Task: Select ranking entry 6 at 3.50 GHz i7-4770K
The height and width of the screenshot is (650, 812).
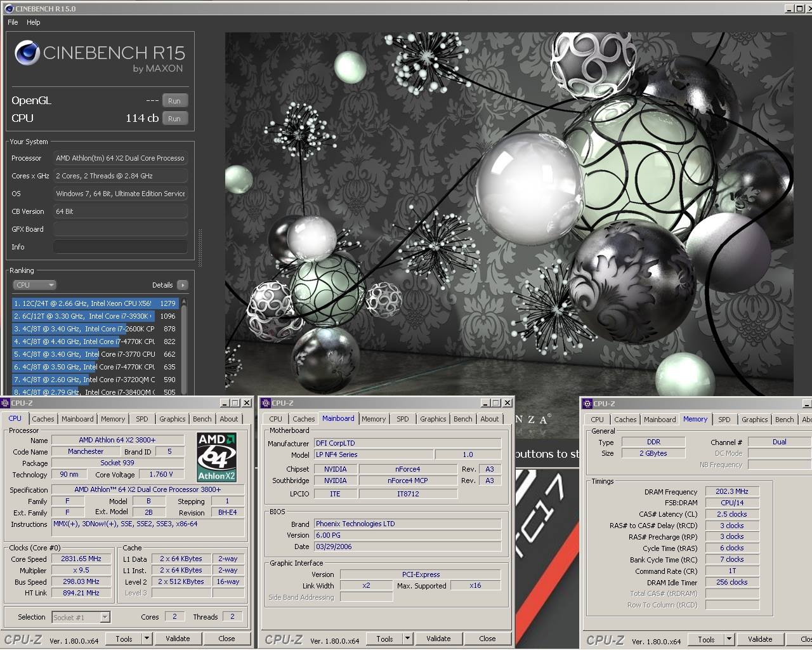Action: pos(95,367)
